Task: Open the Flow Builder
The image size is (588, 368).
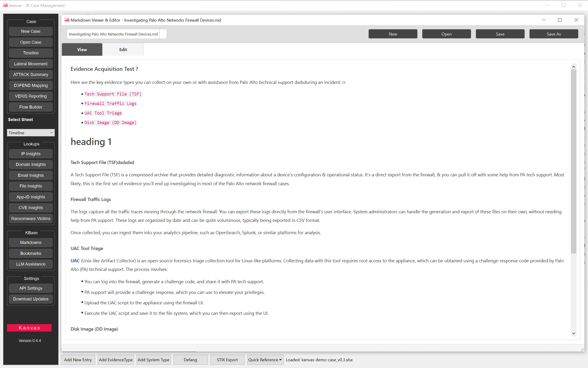Action: point(31,107)
